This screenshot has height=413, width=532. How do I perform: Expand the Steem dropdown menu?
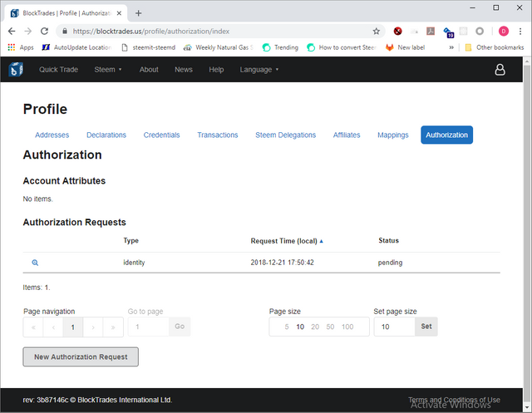point(107,70)
